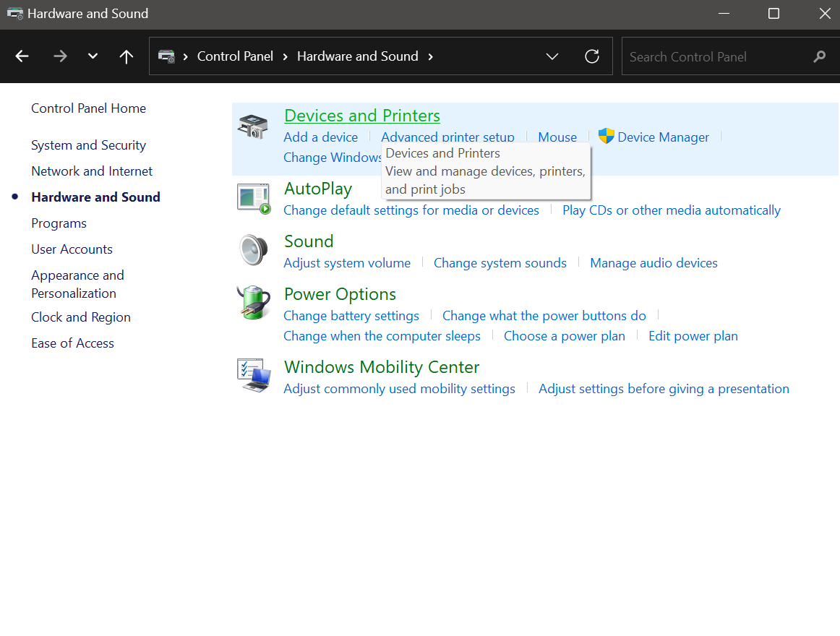Image resolution: width=840 pixels, height=636 pixels.
Task: Click Adjust system volume
Action: pyautogui.click(x=346, y=263)
